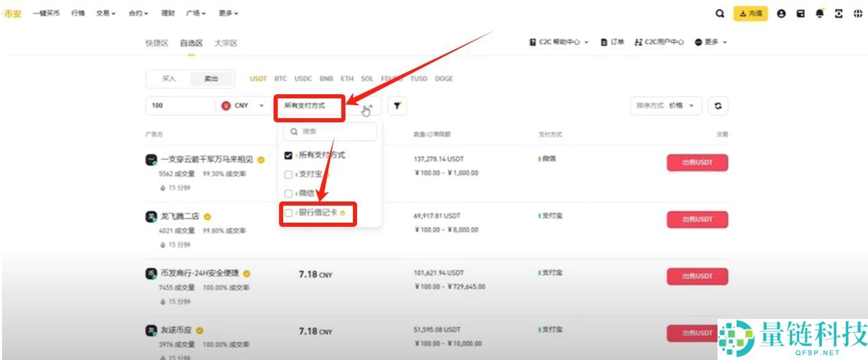Image resolution: width=868 pixels, height=360 pixels.
Task: Click verified badge next to 龙飞腾二店
Action: [x=207, y=217]
